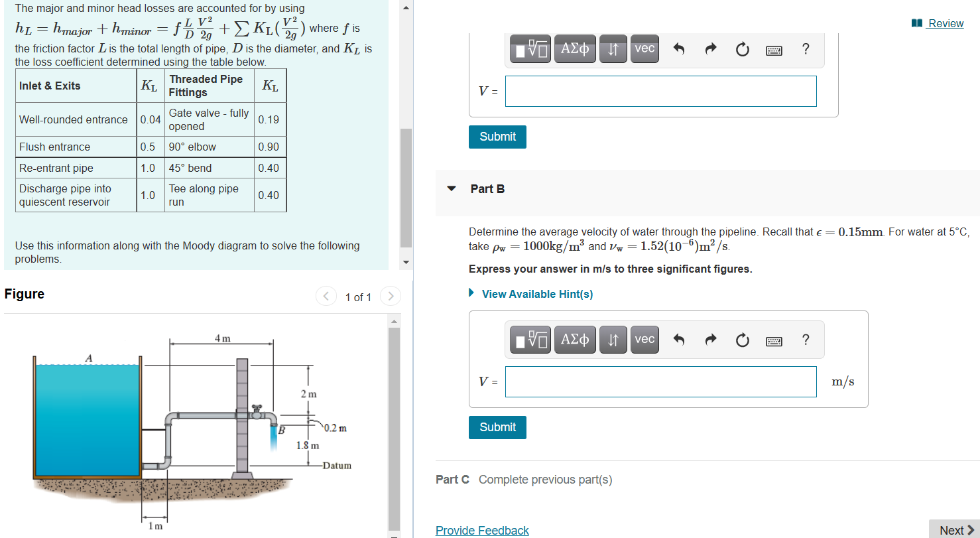
Task: Click templates icon in Part A toolbar
Action: 531,49
